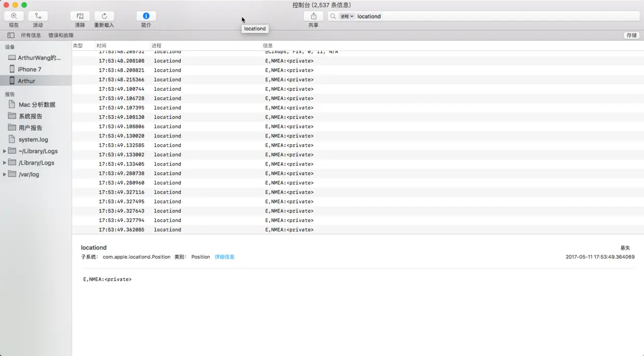The image size is (644, 356).
Task: Select log row at 17:53:49.327794
Action: pos(358,220)
